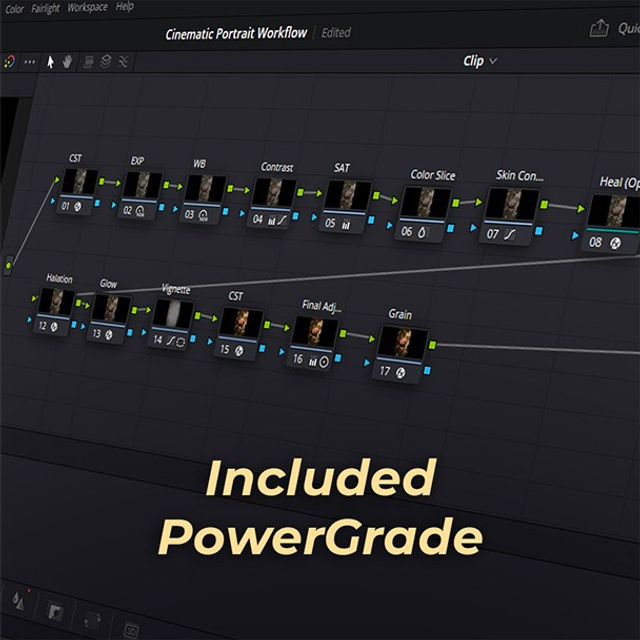Select the arrow pointer tool
Image resolution: width=640 pixels, height=640 pixels.
[50, 62]
